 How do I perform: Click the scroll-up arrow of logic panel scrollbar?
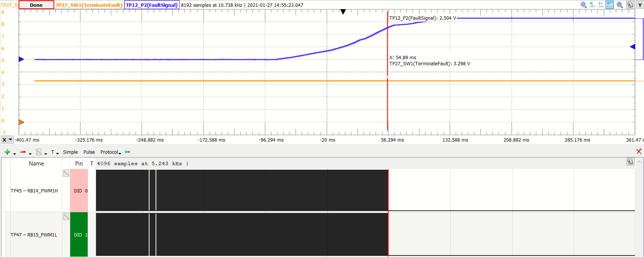pos(639,162)
